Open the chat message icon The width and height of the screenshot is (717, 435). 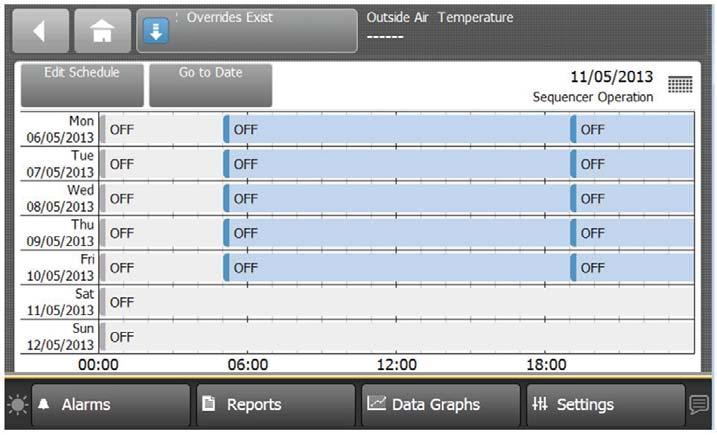[x=699, y=405]
